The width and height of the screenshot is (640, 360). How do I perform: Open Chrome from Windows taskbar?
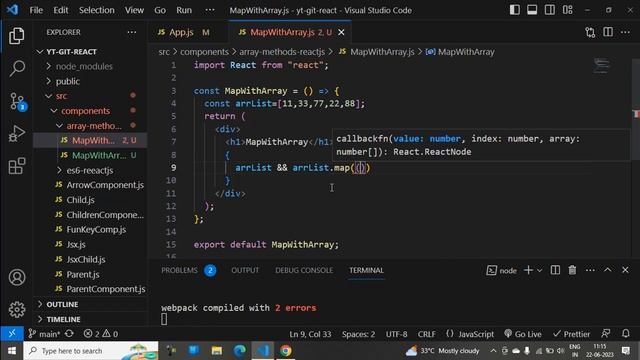286,351
